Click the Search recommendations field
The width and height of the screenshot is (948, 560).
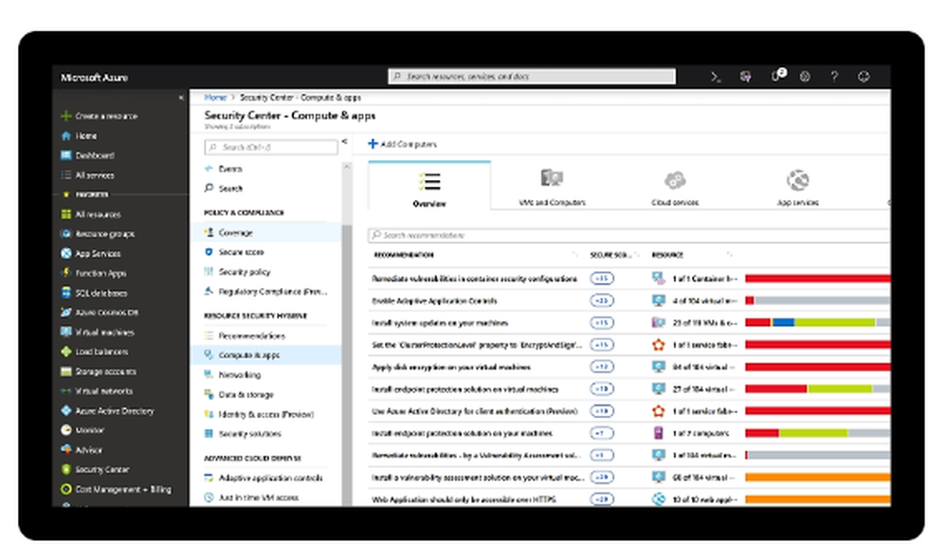click(629, 235)
